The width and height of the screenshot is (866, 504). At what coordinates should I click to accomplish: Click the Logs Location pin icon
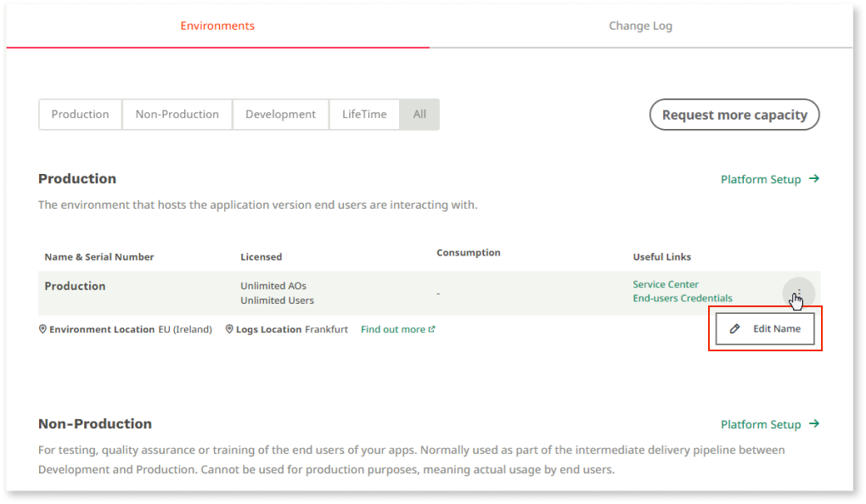pyautogui.click(x=228, y=329)
